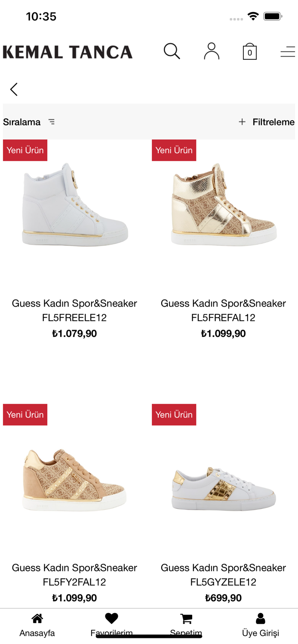298x644 pixels.
Task: Go back using the left arrow
Action: click(x=14, y=89)
